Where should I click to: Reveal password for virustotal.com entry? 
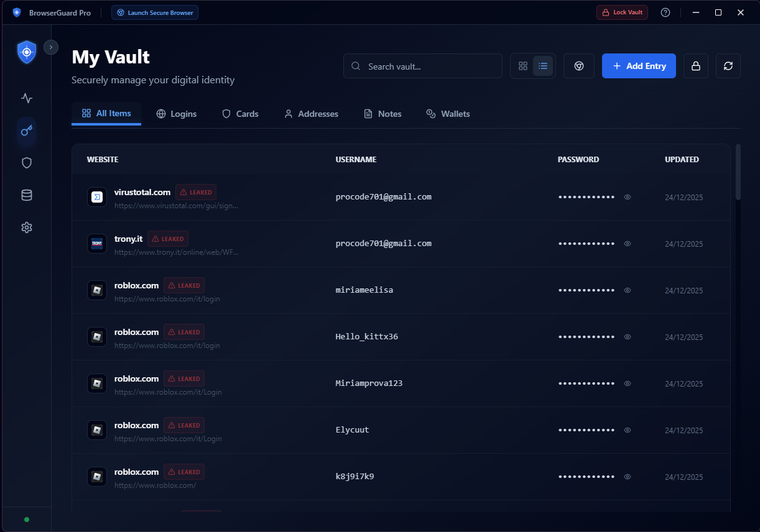[628, 197]
